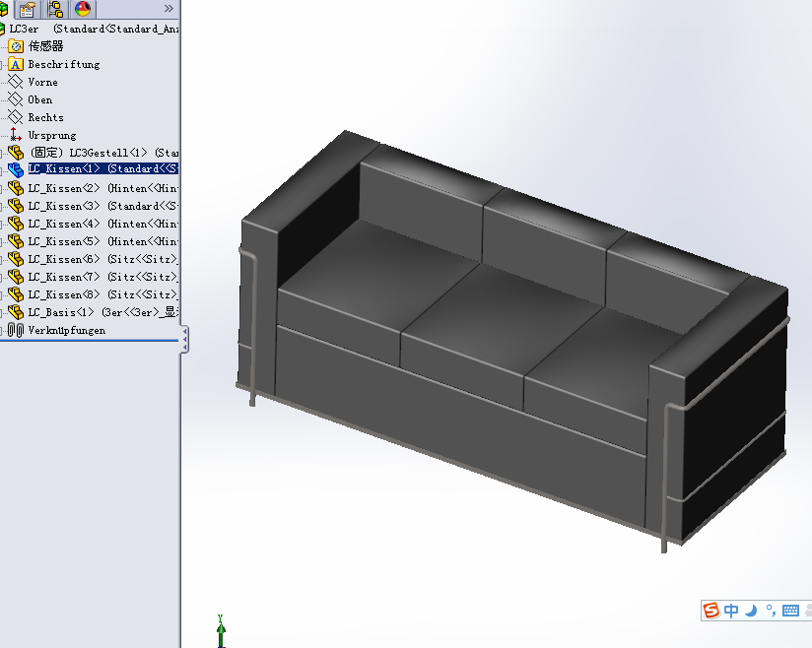The image size is (812, 648).
Task: Expand more manager tabs with double chevron
Action: (x=169, y=8)
